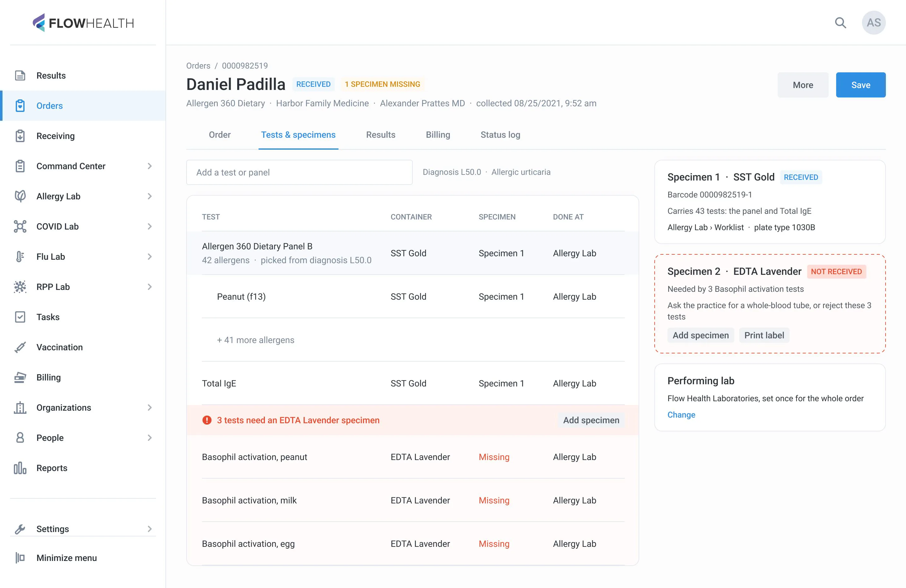The width and height of the screenshot is (906, 588).
Task: Expand the Settings submenu chevron
Action: coord(150,529)
